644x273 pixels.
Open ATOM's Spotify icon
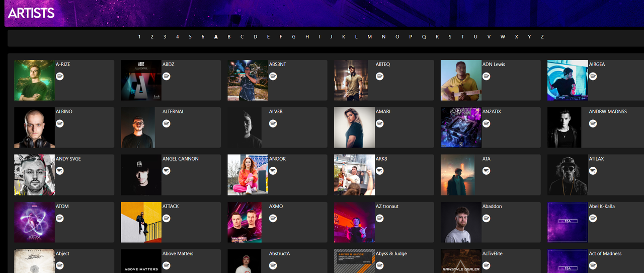(60, 218)
